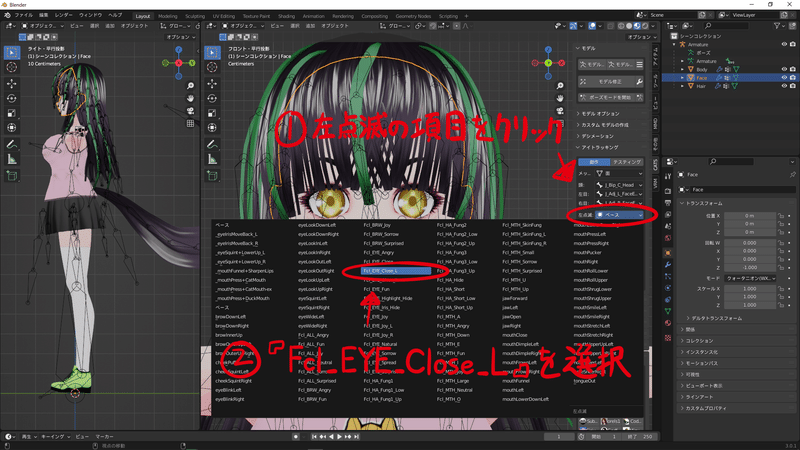Expand the Body object in outliner tree
This screenshot has height=450, width=800.
[683, 69]
